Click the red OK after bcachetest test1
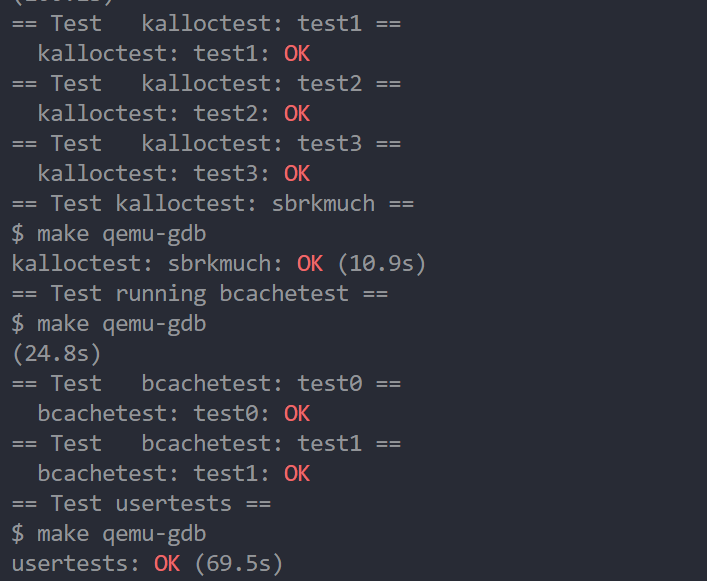Screen dimensions: 707x581 tap(297, 474)
